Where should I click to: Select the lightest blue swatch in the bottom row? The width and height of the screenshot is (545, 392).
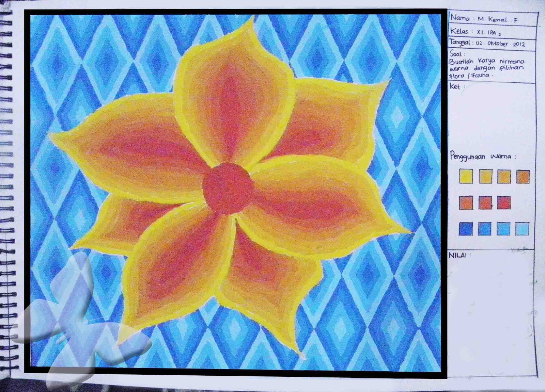tap(523, 229)
